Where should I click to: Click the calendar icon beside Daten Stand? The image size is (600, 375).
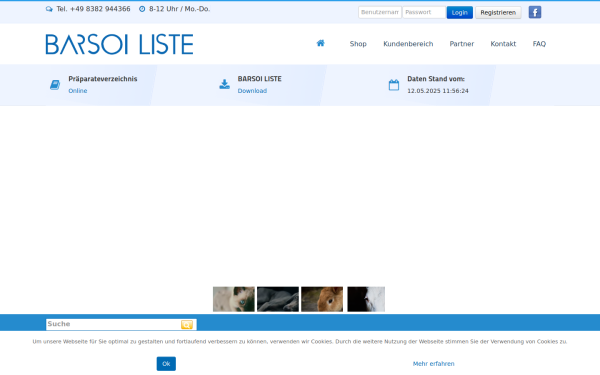click(394, 85)
